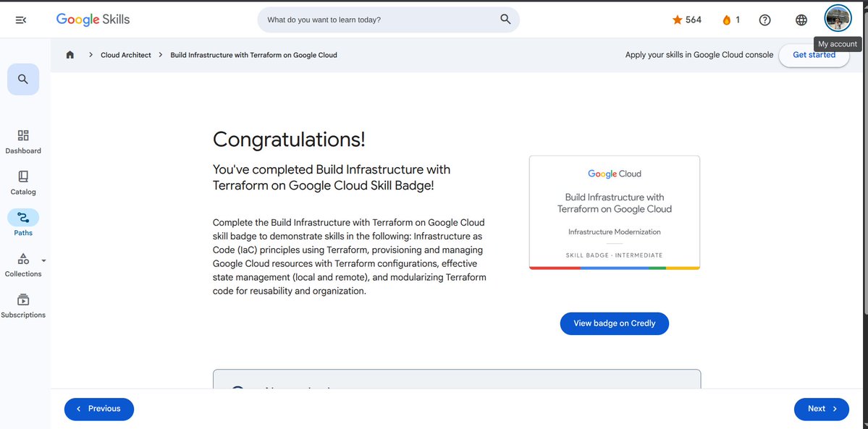868x429 pixels.
Task: Submit search with the magnifier icon in search bar
Action: (505, 20)
